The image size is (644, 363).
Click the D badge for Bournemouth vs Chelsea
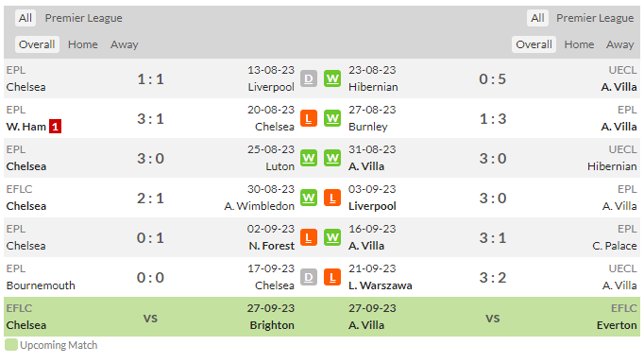309,277
